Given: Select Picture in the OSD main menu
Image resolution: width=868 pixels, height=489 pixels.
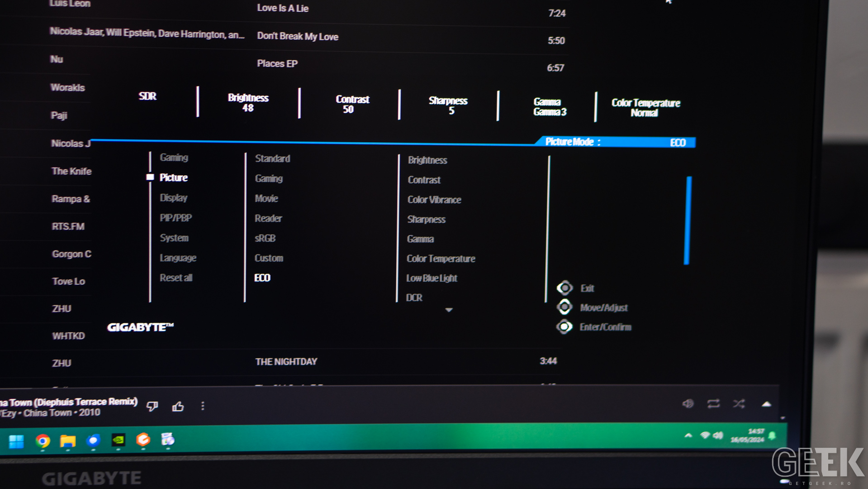Looking at the screenshot, I should [x=173, y=177].
